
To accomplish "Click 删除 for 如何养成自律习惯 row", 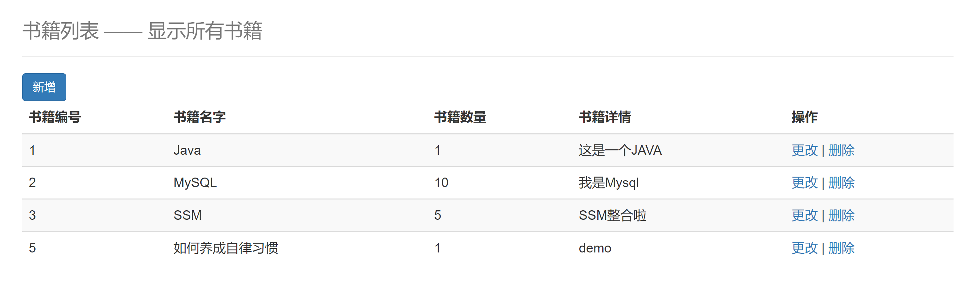I will 841,248.
